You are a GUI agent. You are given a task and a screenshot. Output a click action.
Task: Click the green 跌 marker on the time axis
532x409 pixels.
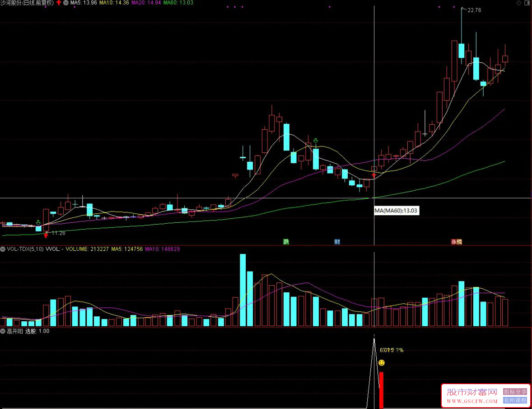[286, 242]
